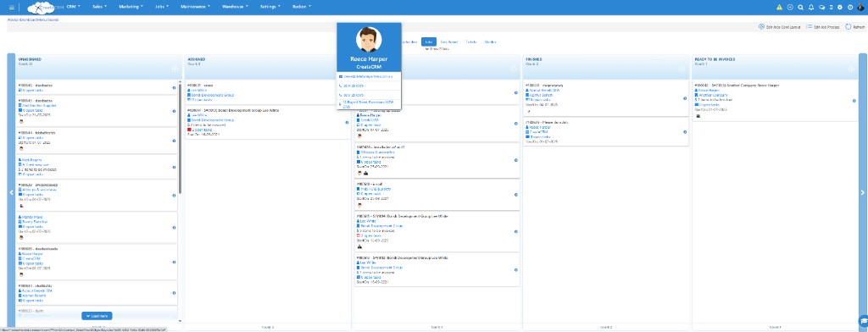Viewport: 868px width, 332px height.
Task: Click Reece Harper name in popup
Action: (368, 58)
